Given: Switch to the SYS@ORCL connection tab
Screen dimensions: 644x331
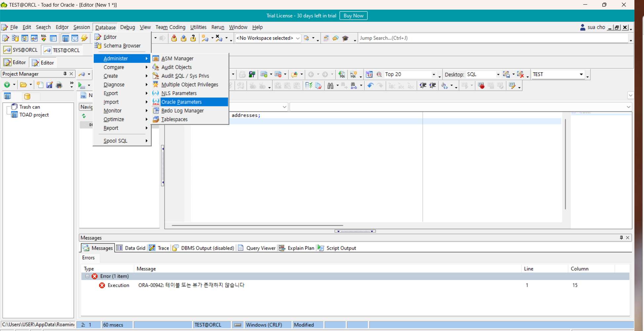Looking at the screenshot, I should [21, 50].
